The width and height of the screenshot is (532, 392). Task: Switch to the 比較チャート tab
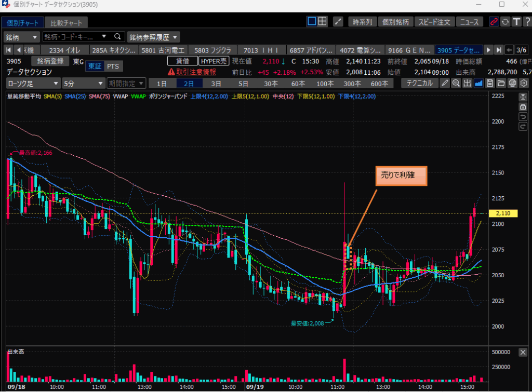tap(66, 23)
